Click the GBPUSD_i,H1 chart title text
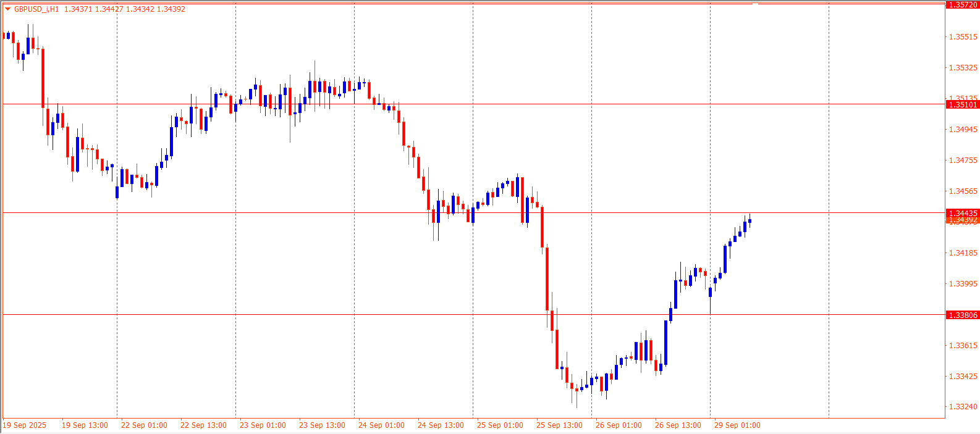Viewport: 980px width, 434px height. pyautogui.click(x=36, y=9)
